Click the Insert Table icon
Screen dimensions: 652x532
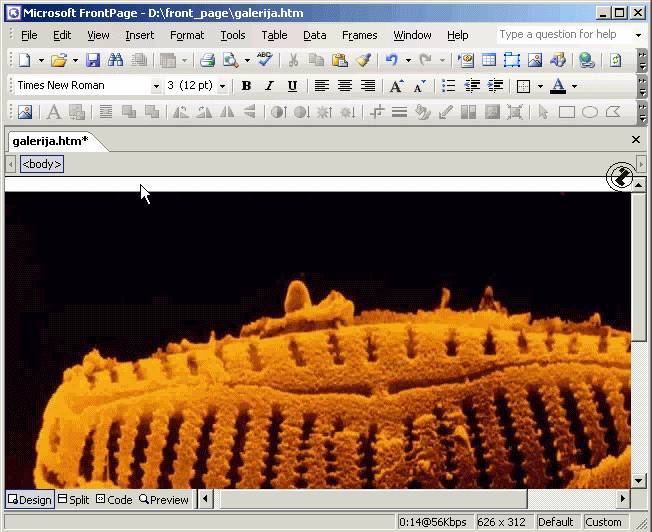pos(489,61)
